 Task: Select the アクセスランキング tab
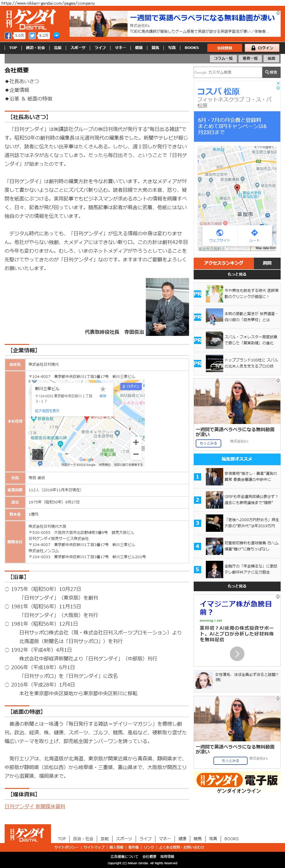223,263
